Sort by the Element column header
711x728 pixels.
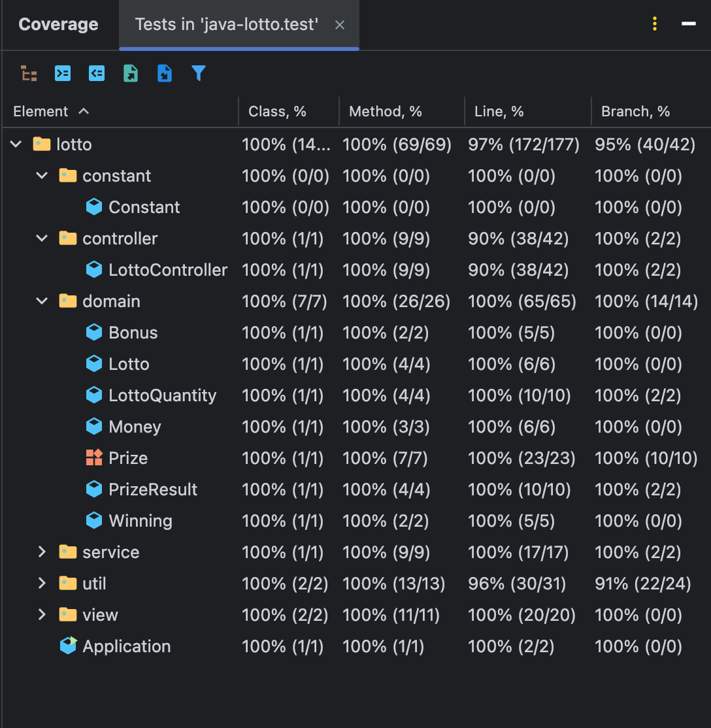pyautogui.click(x=41, y=112)
